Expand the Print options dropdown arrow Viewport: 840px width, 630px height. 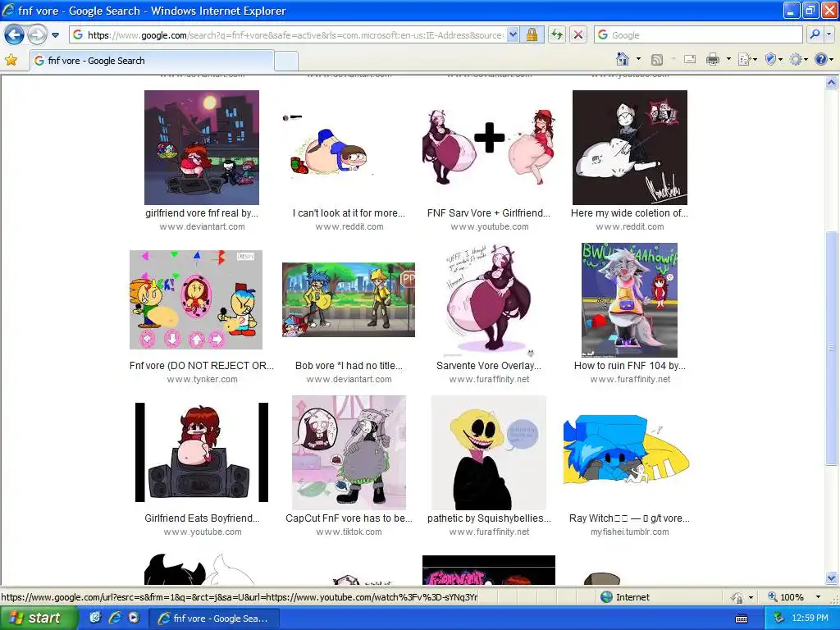[x=728, y=59]
